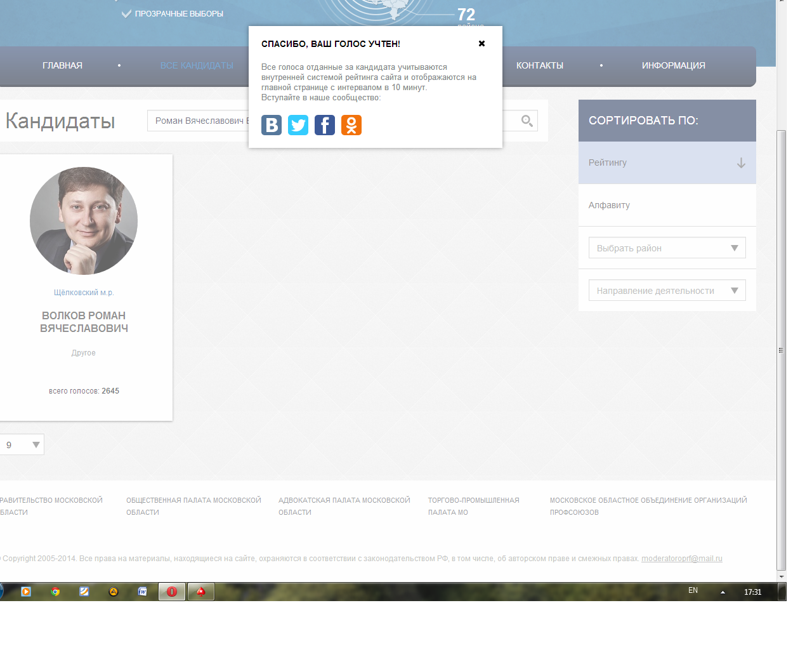Open the КОНТАКТЫ menu item
This screenshot has width=812, height=650.
pyautogui.click(x=540, y=65)
